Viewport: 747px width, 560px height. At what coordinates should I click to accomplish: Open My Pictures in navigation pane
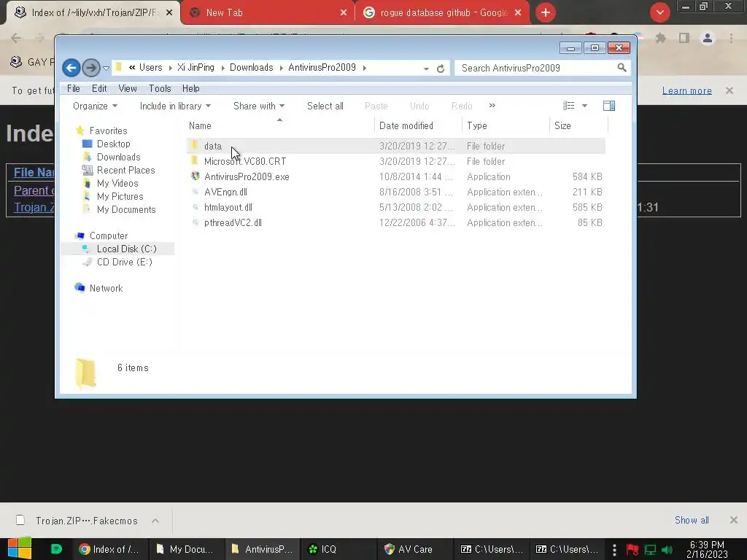[120, 196]
